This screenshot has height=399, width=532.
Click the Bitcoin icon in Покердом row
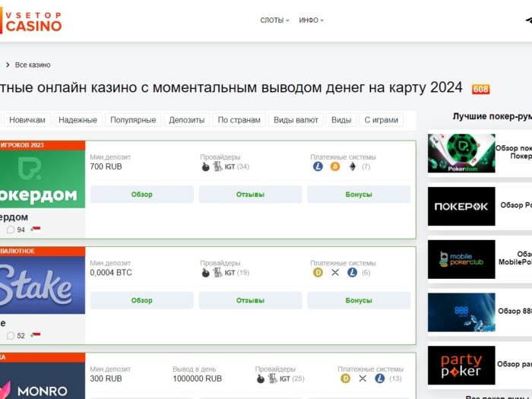click(x=335, y=166)
